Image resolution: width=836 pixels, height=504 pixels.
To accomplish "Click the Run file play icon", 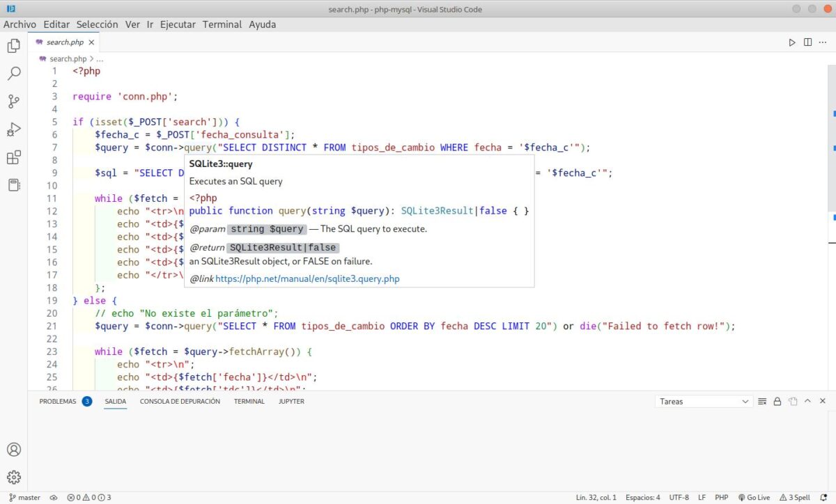I will click(792, 42).
